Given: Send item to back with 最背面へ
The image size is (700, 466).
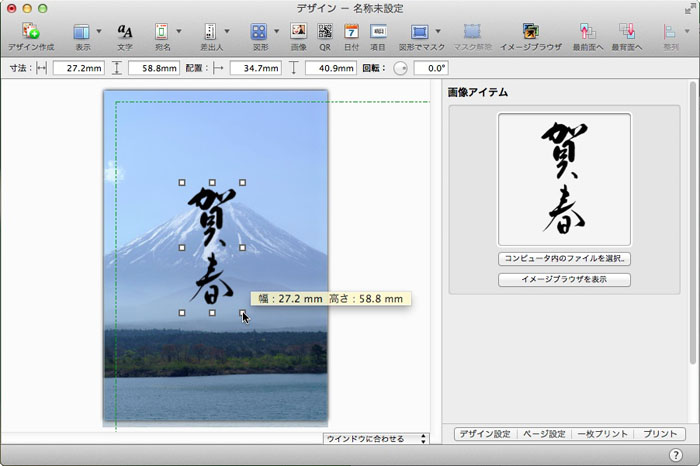Looking at the screenshot, I should pyautogui.click(x=628, y=32).
